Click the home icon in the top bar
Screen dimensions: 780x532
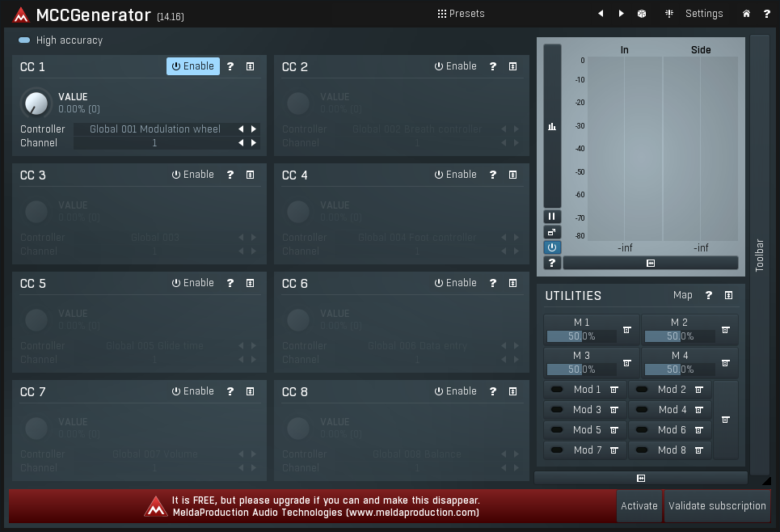coord(746,14)
